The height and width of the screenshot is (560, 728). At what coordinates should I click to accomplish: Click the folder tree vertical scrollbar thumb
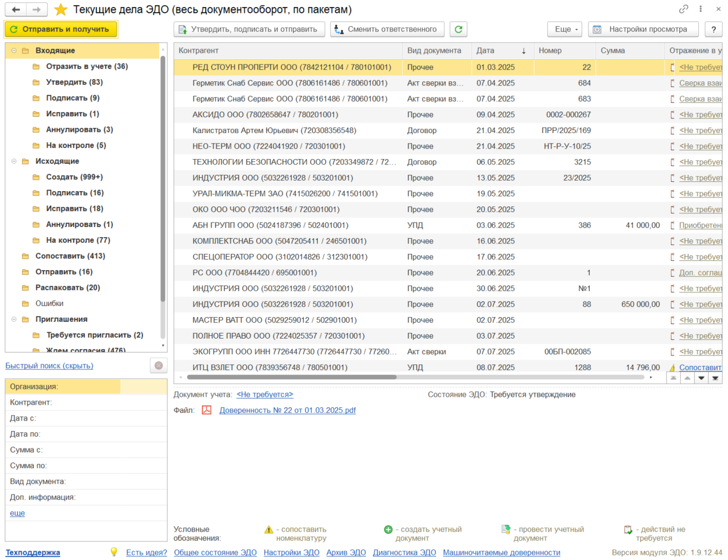click(163, 179)
